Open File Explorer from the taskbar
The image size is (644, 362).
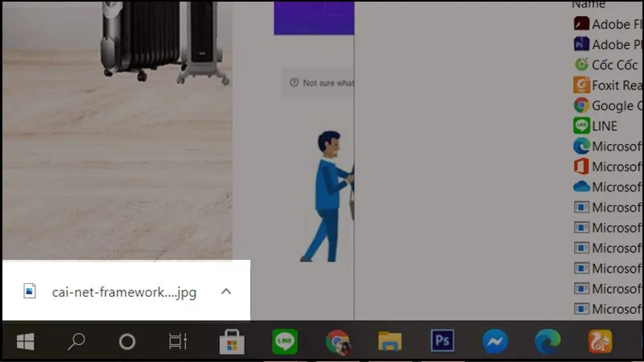tap(390, 342)
